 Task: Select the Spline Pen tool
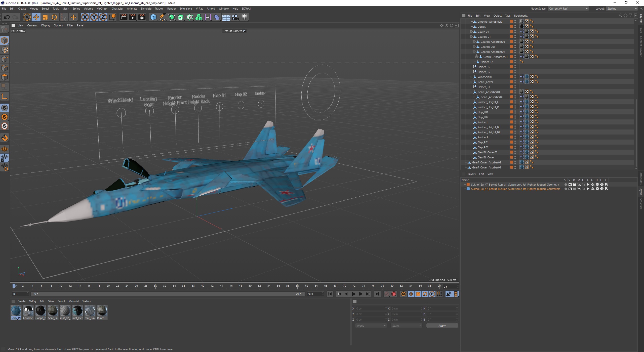pos(163,17)
